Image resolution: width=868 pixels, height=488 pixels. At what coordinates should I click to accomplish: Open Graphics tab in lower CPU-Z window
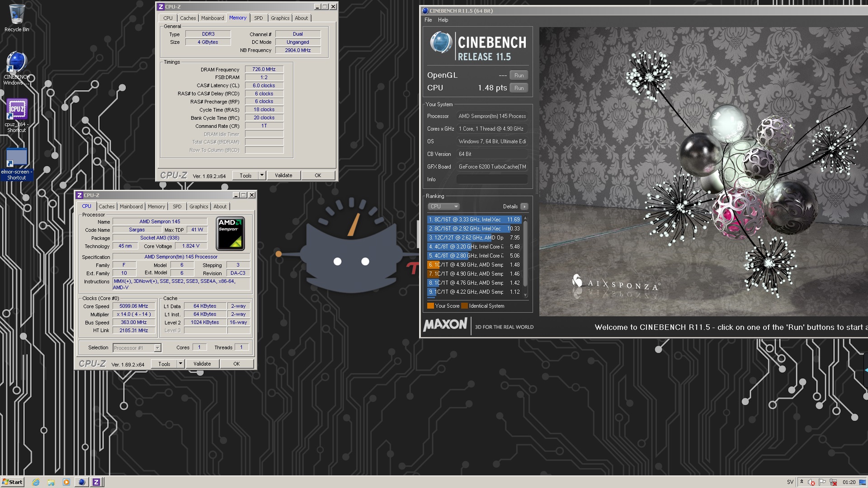[x=199, y=206]
